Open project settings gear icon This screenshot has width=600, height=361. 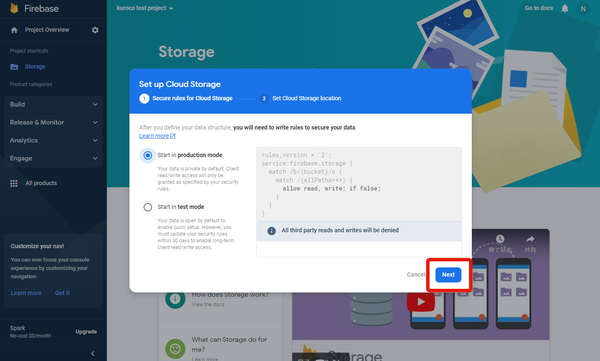click(95, 30)
